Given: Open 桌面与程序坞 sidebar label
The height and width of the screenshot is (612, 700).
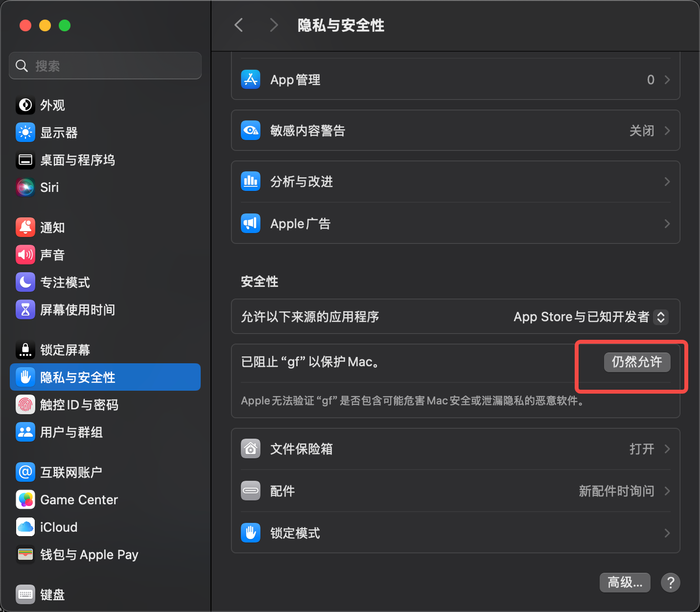Looking at the screenshot, I should [x=78, y=160].
